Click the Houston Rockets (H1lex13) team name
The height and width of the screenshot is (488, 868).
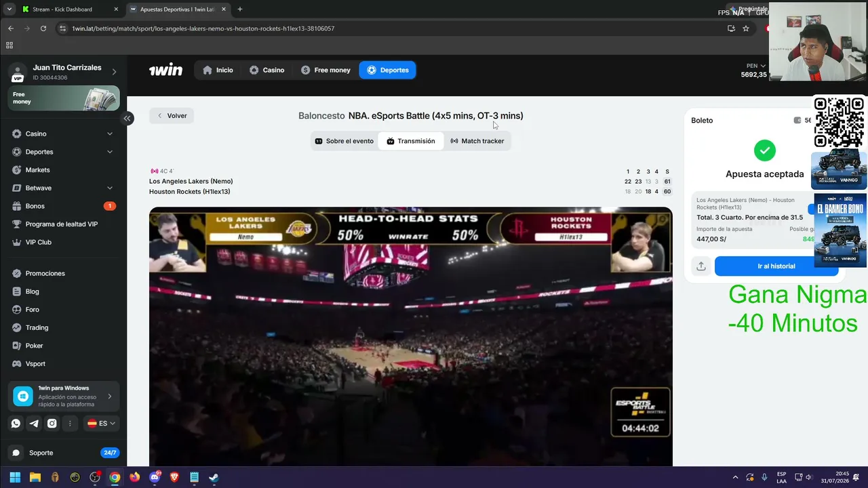coord(189,192)
